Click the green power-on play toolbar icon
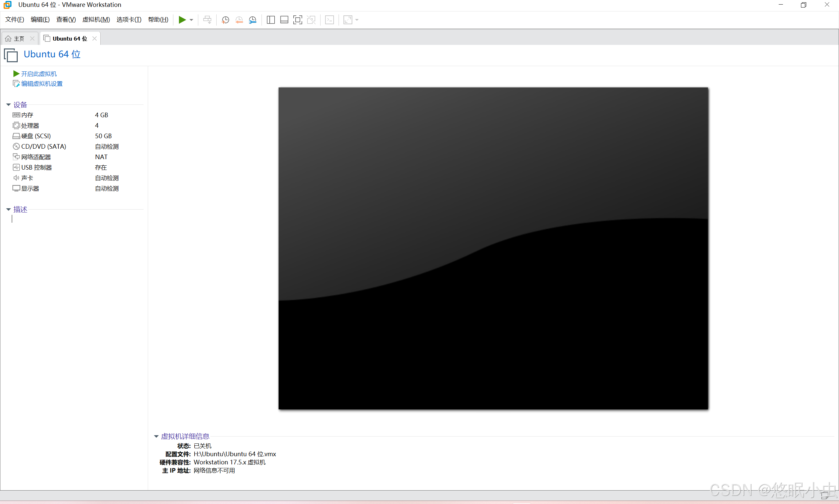 point(182,20)
